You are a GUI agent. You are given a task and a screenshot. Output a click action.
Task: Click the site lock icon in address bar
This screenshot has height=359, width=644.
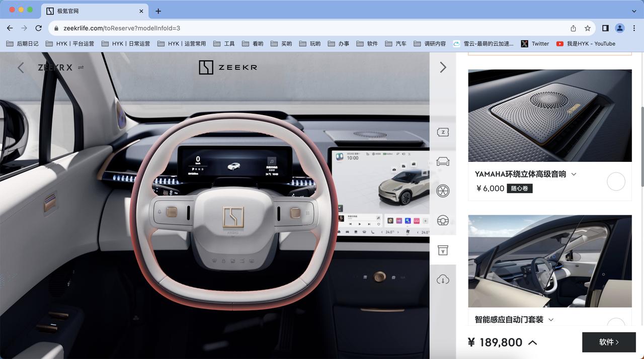(56, 29)
